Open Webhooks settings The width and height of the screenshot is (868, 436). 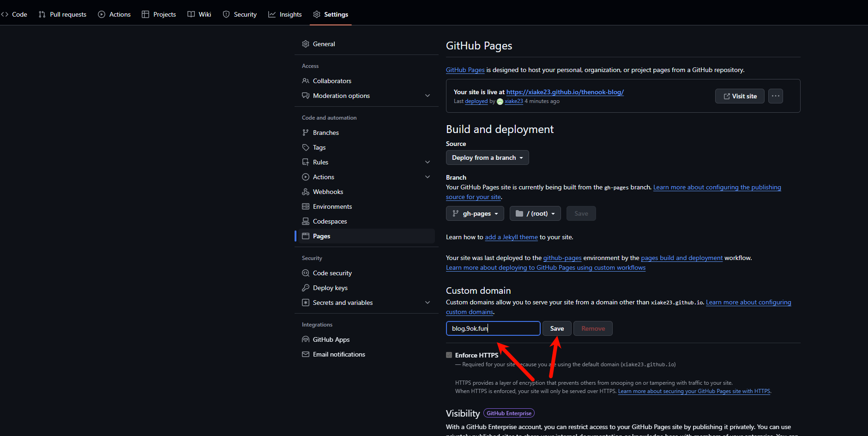(x=367, y=192)
